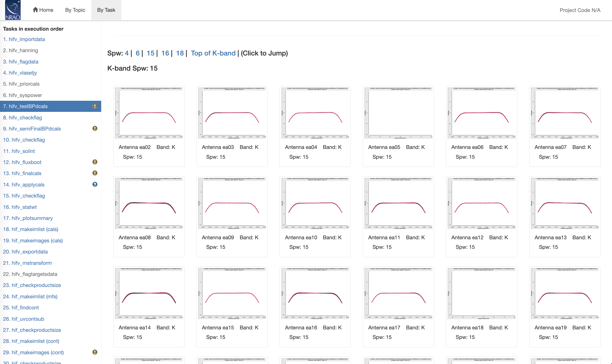The width and height of the screenshot is (612, 364).
Task: Click the Home house icon
Action: 35,10
